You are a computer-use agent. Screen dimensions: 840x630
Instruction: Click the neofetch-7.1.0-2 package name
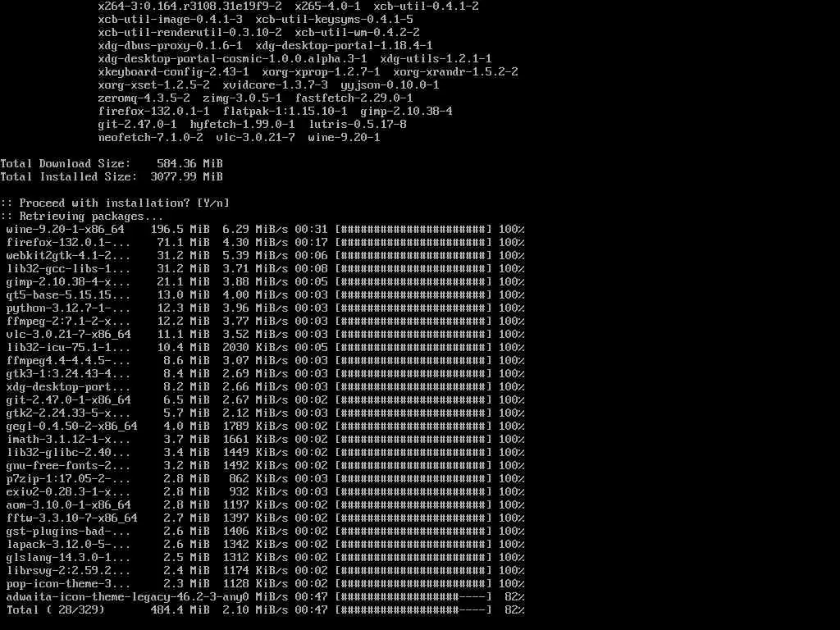151,137
